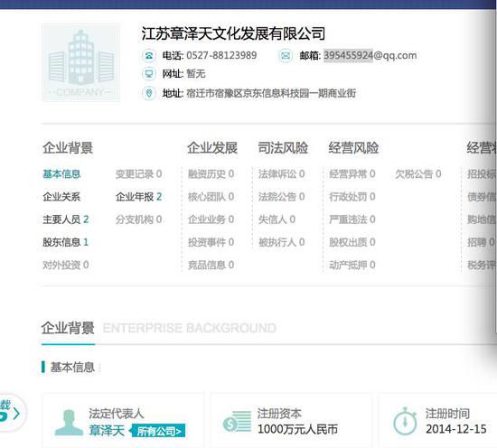The width and height of the screenshot is (497, 448).
Task: Click 动产抵押 0 item
Action: click(352, 265)
